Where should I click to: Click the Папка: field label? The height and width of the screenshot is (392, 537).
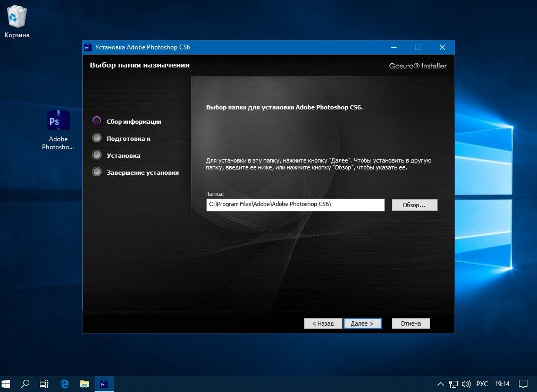point(215,194)
